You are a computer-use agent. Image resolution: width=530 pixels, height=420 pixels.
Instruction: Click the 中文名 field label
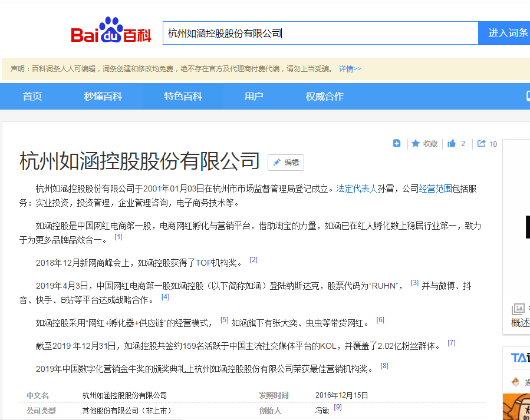[x=38, y=395]
